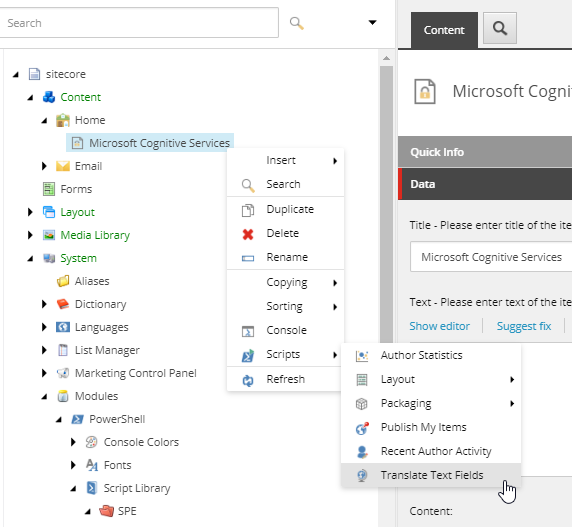Choose Refresh from the context menu

(285, 379)
